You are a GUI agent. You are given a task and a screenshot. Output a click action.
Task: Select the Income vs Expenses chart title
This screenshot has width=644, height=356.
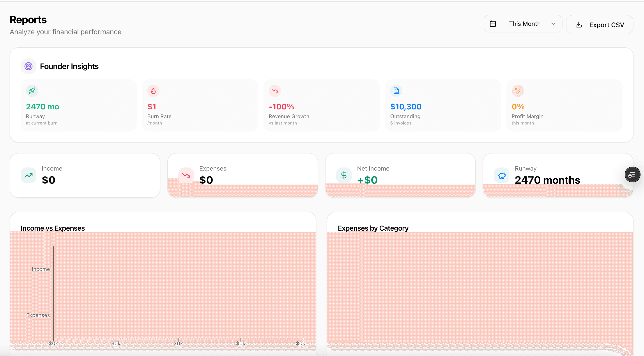(x=53, y=228)
